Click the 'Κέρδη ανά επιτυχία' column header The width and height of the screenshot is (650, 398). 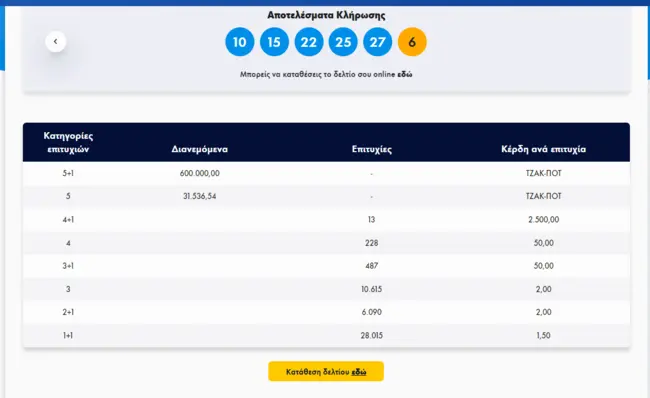pyautogui.click(x=543, y=149)
